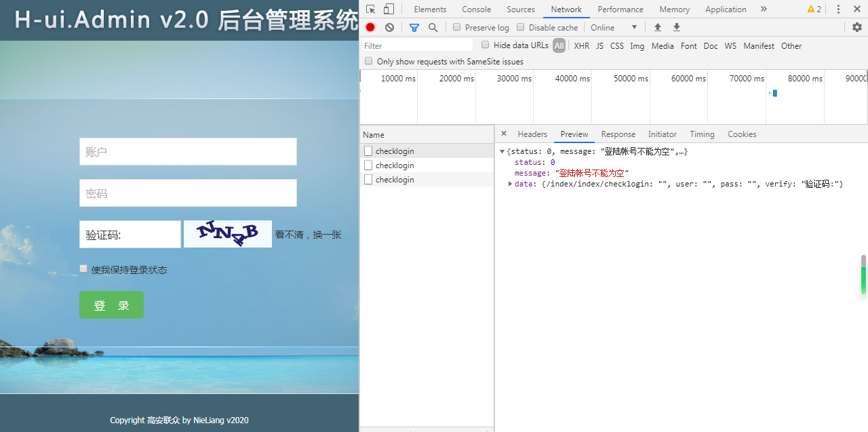This screenshot has height=432, width=868.
Task: Open the network filter funnel icon
Action: (x=414, y=27)
